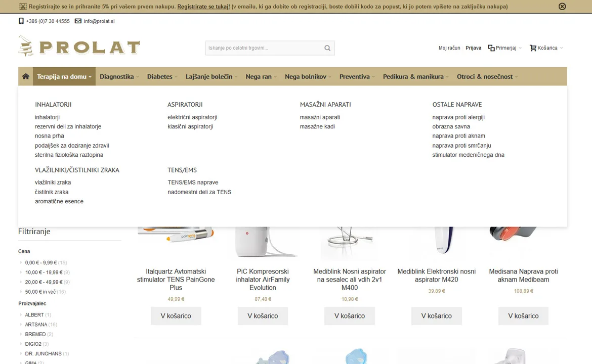Add Mediblink M420 aspirator to cart

437,316
